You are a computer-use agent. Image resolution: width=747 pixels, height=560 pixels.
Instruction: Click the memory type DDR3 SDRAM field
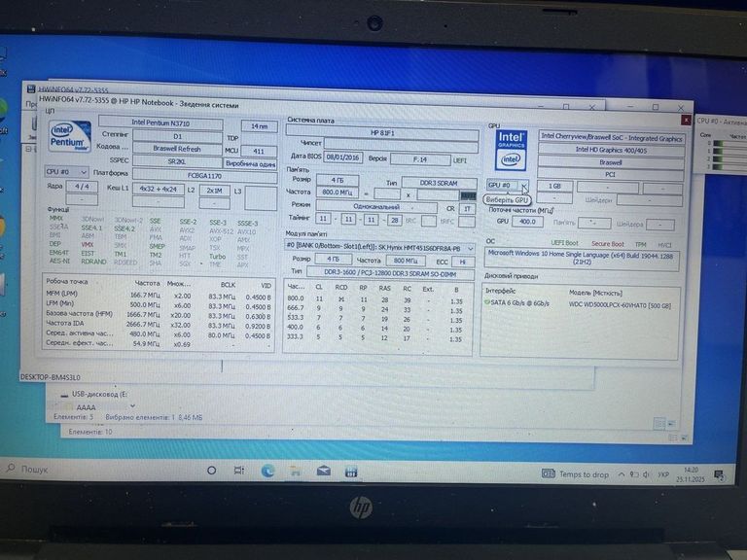pos(439,183)
